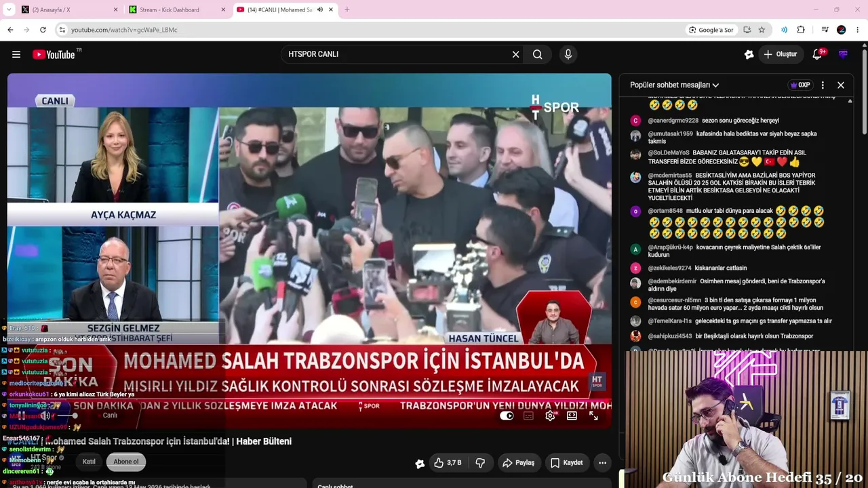Switch to the Stream - Kick Dashboard tab
The height and width of the screenshot is (488, 868).
tap(177, 9)
